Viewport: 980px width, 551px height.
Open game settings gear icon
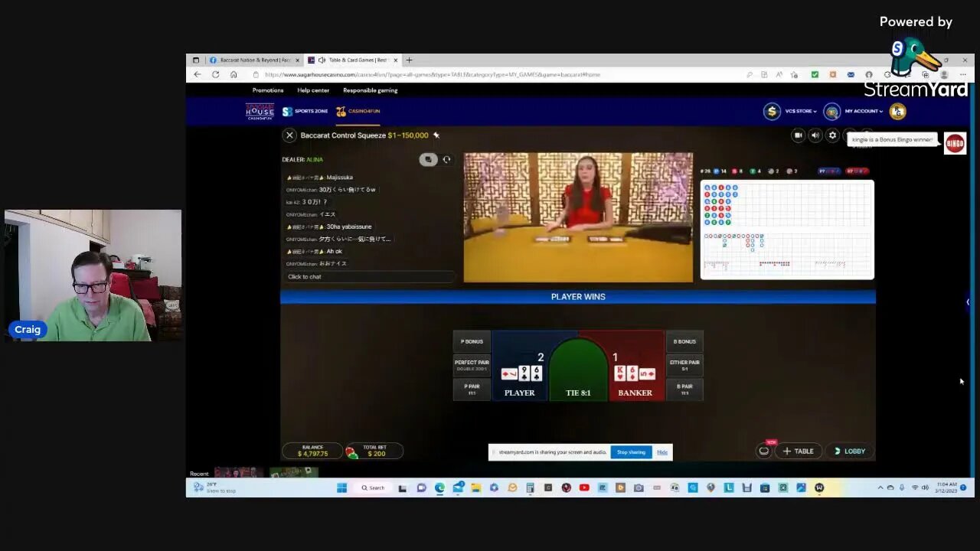click(x=832, y=135)
